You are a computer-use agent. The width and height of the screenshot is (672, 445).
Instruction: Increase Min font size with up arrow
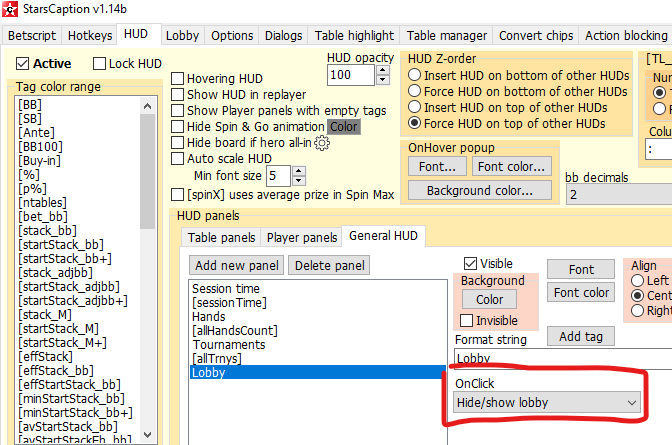pyautogui.click(x=299, y=171)
